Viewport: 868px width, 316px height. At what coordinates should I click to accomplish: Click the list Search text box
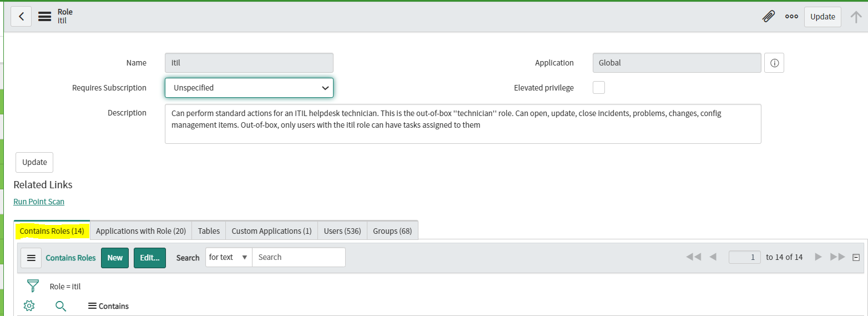tap(299, 257)
